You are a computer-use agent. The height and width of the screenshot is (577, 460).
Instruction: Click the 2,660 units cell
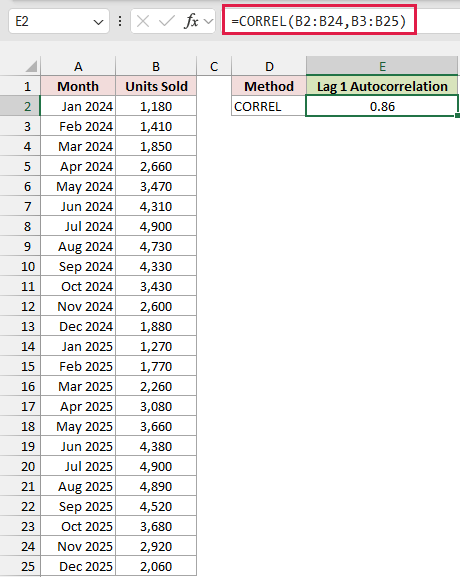[156, 166]
